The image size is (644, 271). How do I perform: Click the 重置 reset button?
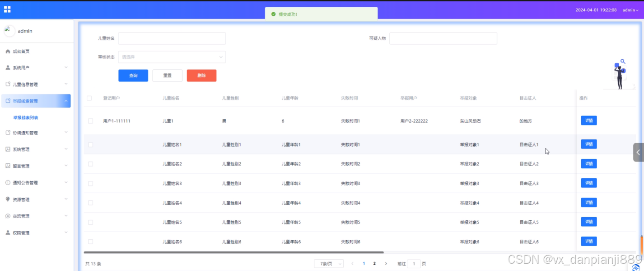click(x=168, y=76)
